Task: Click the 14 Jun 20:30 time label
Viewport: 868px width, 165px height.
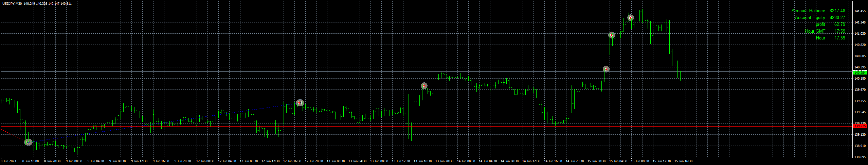Action: (575, 161)
